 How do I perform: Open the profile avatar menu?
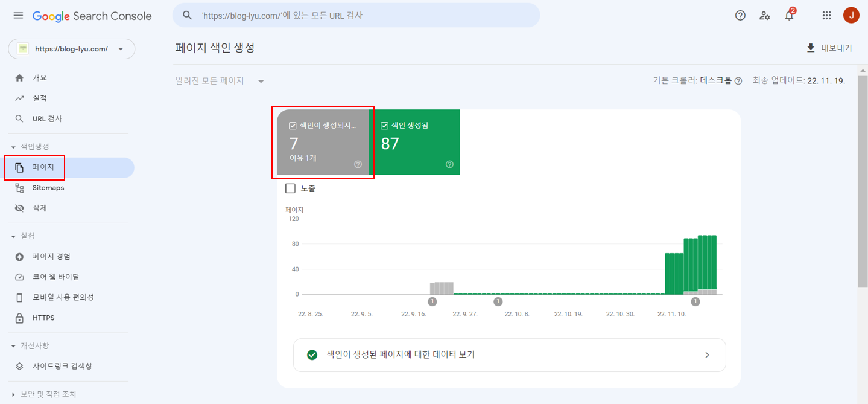click(x=851, y=16)
